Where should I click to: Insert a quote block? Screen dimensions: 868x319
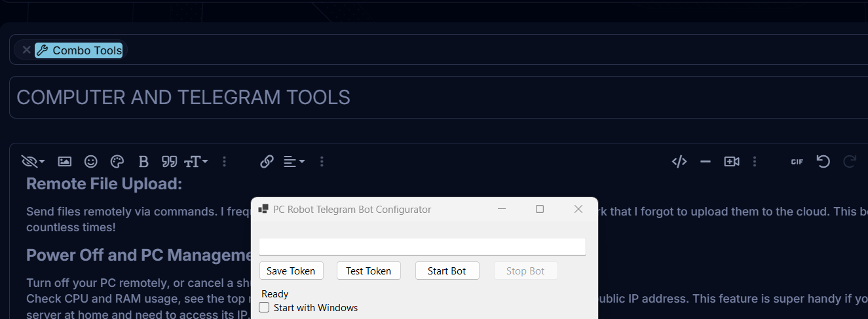point(170,161)
